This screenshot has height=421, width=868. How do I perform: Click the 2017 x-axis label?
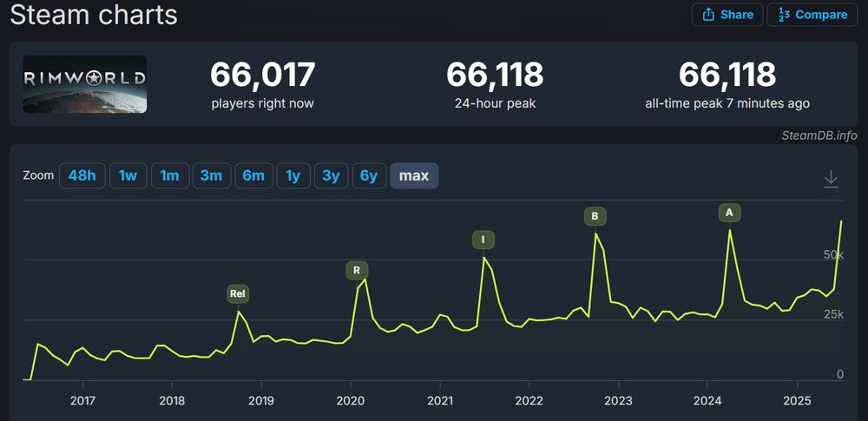point(83,401)
